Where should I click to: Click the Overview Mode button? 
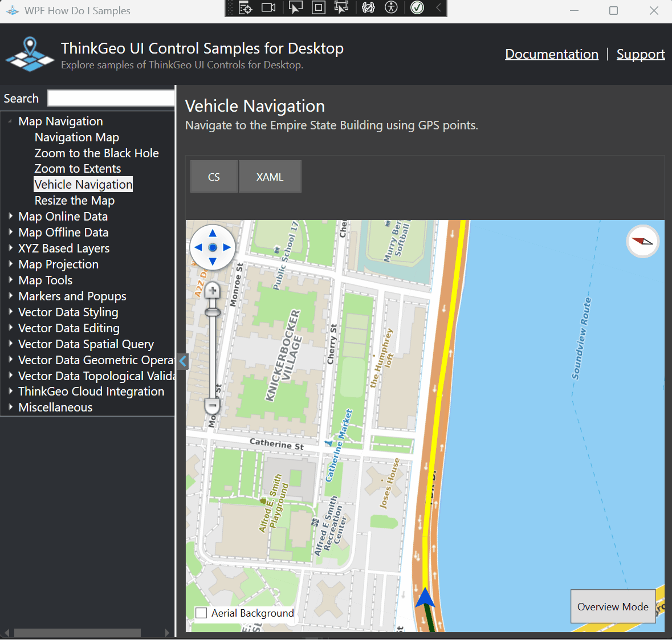tap(613, 606)
